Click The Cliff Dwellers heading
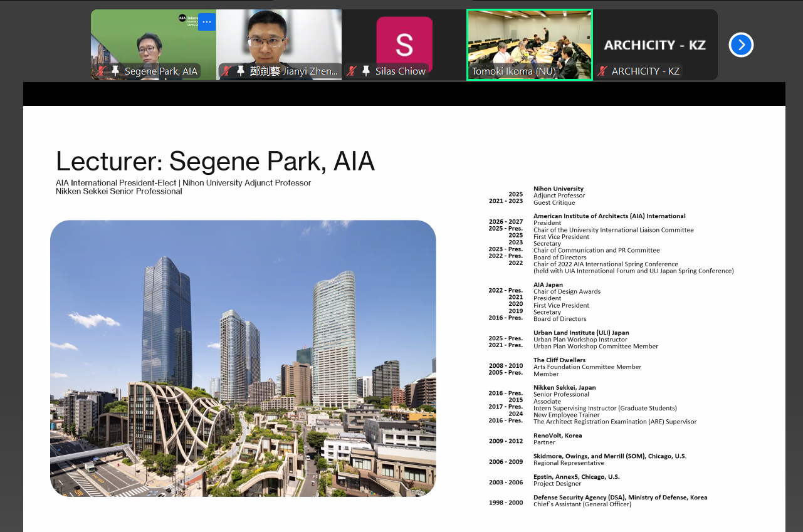The image size is (803, 532). [559, 360]
